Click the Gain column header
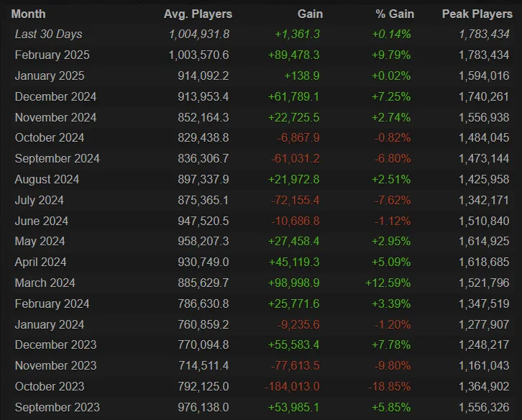The width and height of the screenshot is (522, 420). [310, 14]
